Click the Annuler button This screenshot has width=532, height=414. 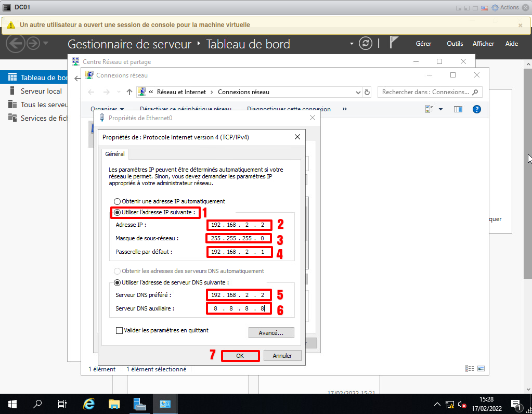(282, 356)
